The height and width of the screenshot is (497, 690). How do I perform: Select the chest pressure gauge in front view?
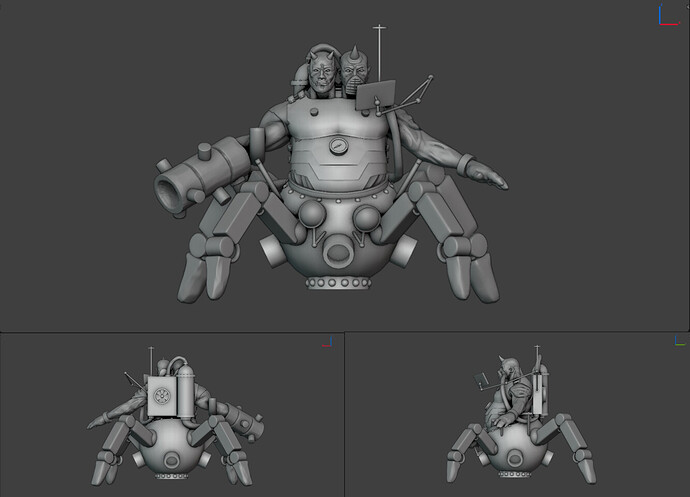coord(338,145)
